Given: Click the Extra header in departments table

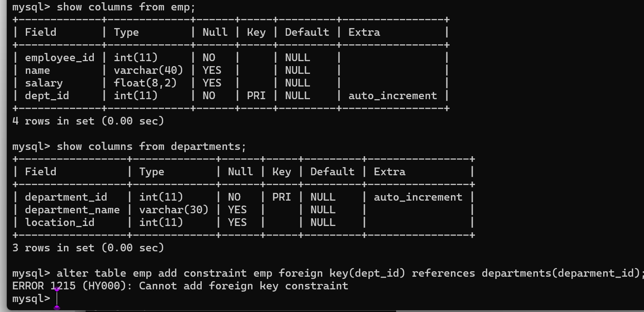Looking at the screenshot, I should [x=389, y=172].
